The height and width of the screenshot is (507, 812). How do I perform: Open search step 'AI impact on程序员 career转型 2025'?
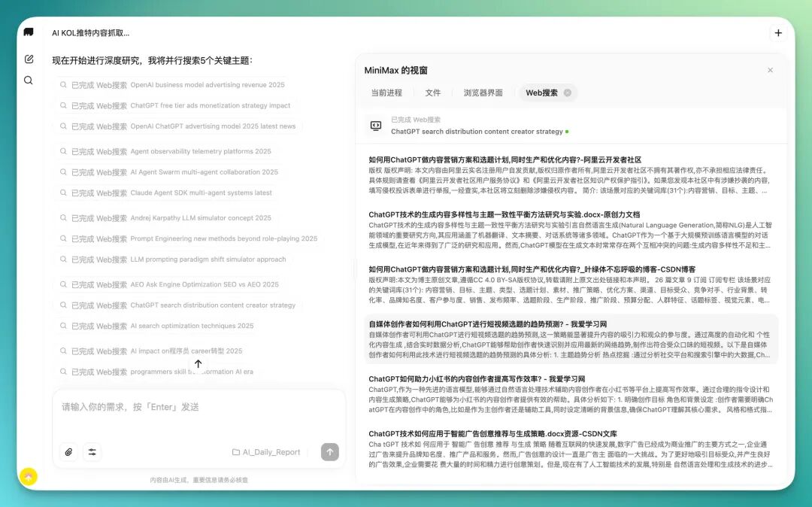tap(150, 351)
